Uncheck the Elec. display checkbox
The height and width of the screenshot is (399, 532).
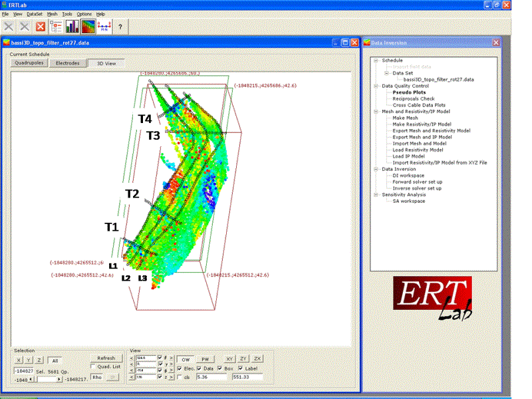pyautogui.click(x=180, y=368)
